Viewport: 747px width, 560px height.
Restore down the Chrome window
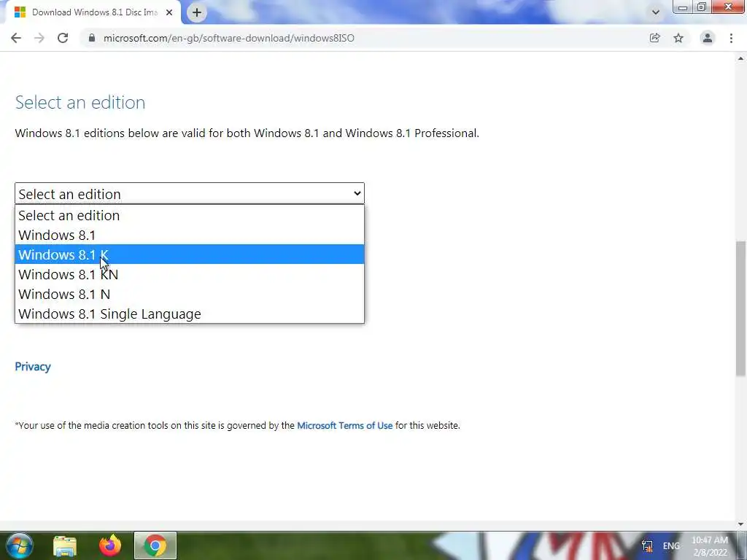tap(702, 7)
